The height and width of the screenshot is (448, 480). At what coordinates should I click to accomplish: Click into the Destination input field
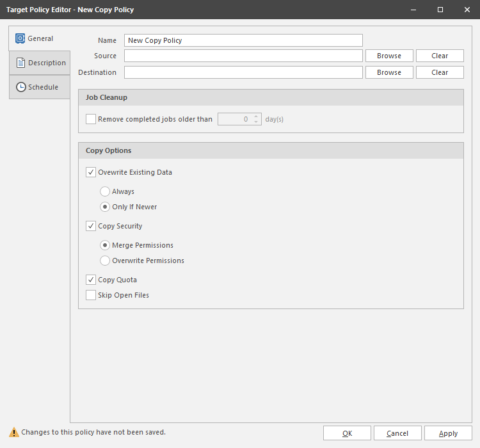(243, 72)
